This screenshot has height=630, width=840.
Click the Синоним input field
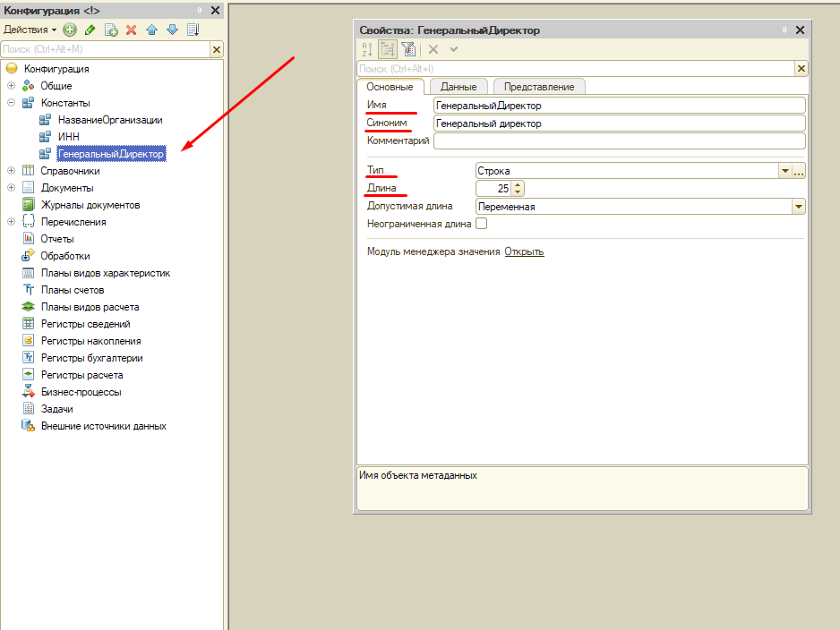pos(620,123)
